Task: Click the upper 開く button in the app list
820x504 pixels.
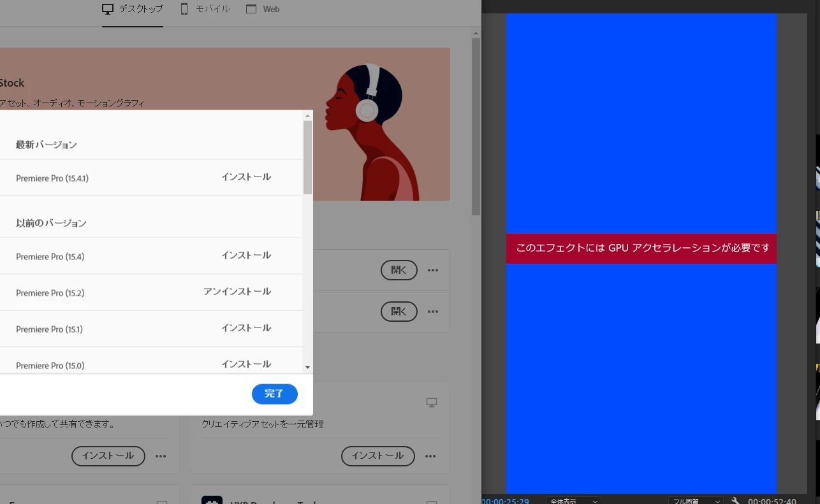Action: (399, 270)
